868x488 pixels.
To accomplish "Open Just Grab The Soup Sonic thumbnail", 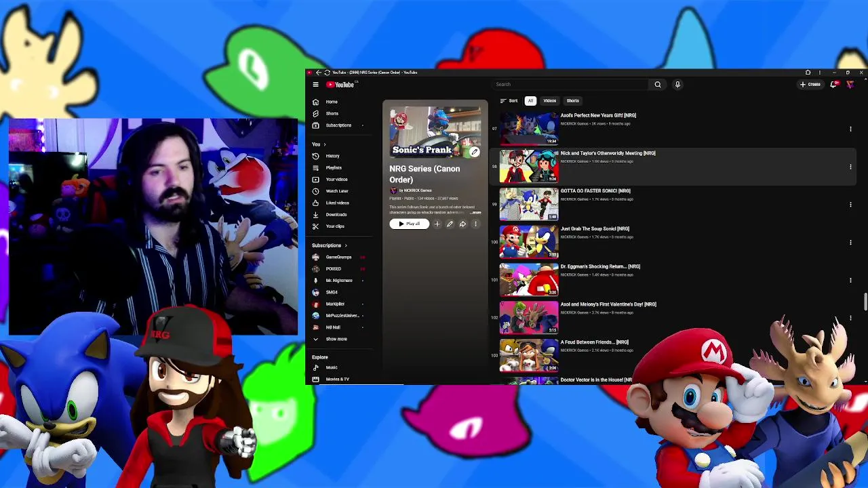I will [x=529, y=242].
